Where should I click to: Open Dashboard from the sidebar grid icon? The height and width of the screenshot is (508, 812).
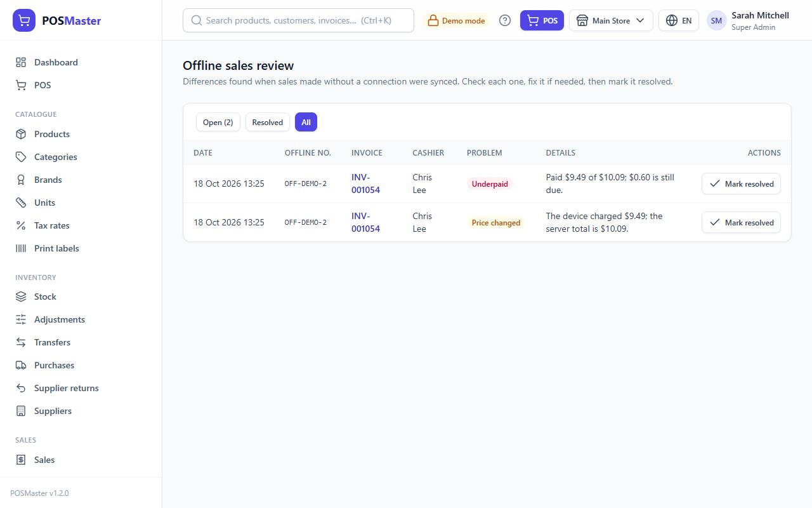(21, 62)
